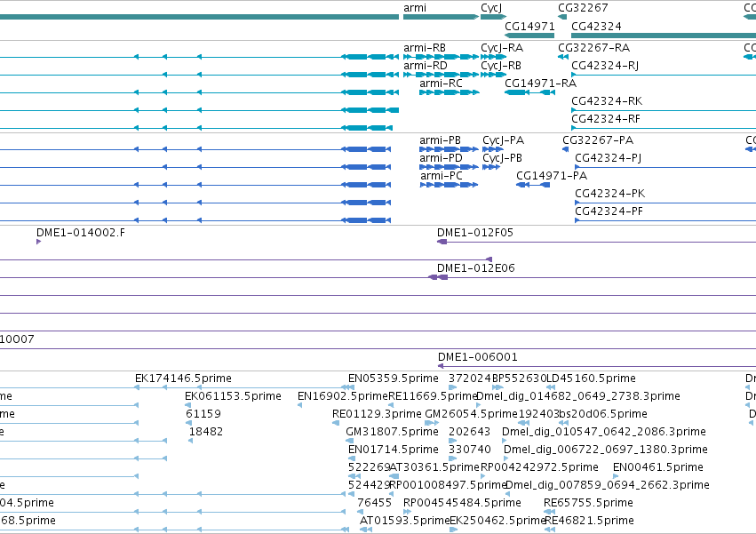Image resolution: width=756 pixels, height=534 pixels.
Task: Select protein CG32267-PA
Action: [x=597, y=140]
